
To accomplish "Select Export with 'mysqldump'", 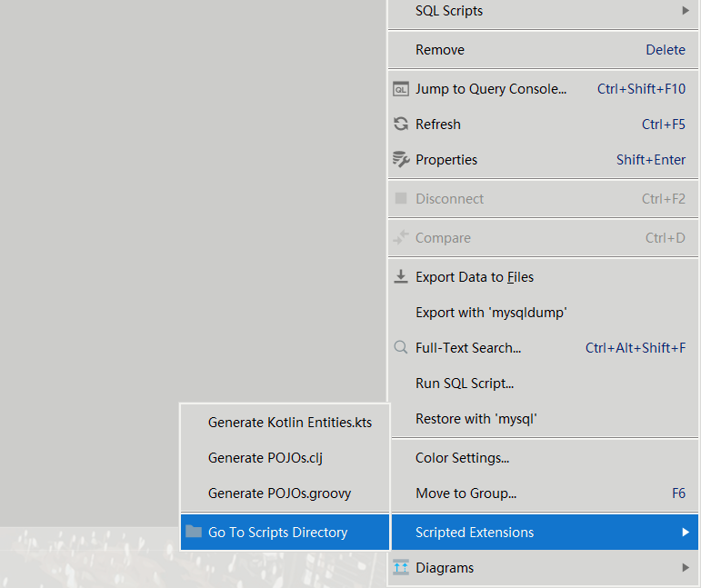I will tap(491, 313).
